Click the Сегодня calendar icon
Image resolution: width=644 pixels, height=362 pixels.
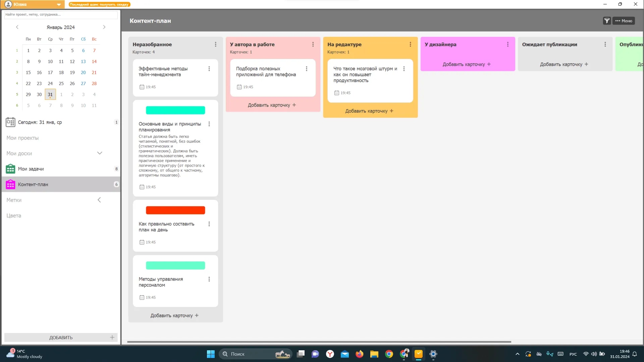tap(10, 122)
